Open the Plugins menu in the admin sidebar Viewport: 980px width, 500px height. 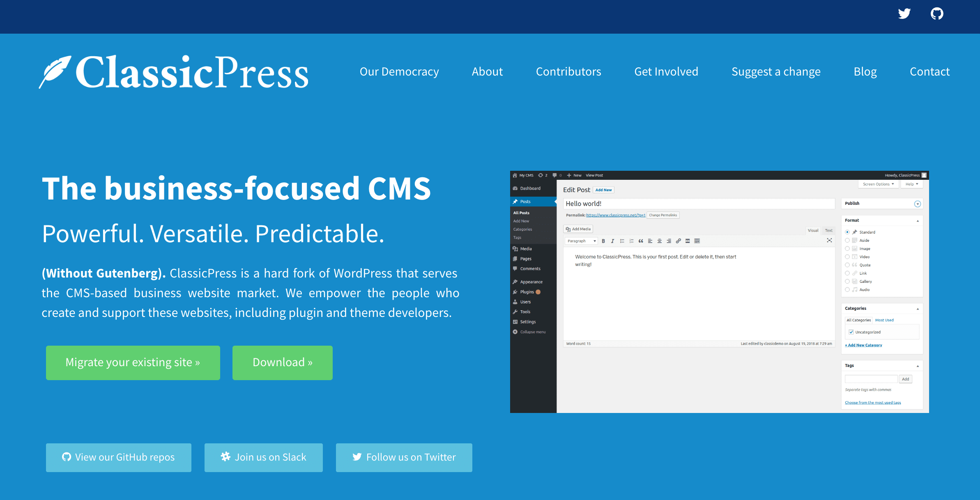[x=527, y=291]
